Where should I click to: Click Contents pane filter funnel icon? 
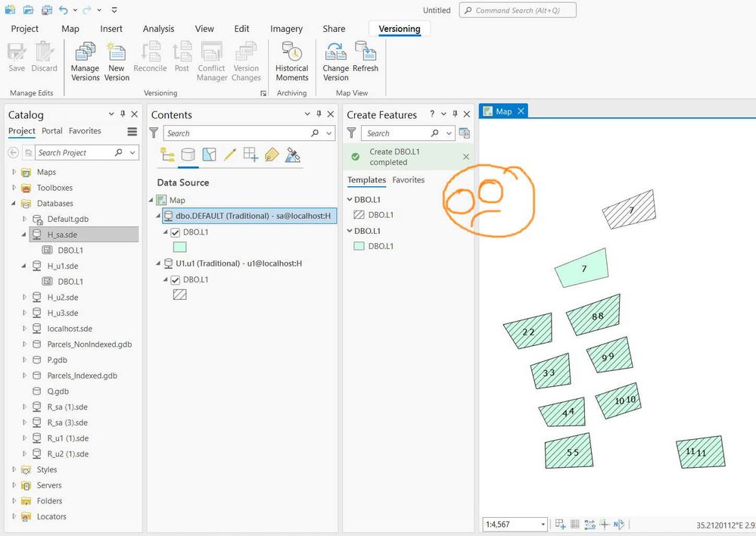pos(154,132)
